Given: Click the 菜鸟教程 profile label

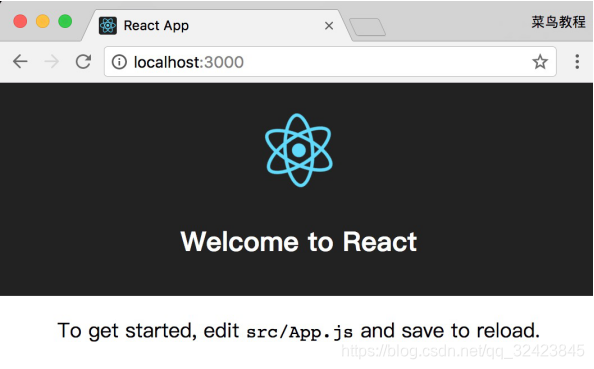Looking at the screenshot, I should [x=558, y=22].
